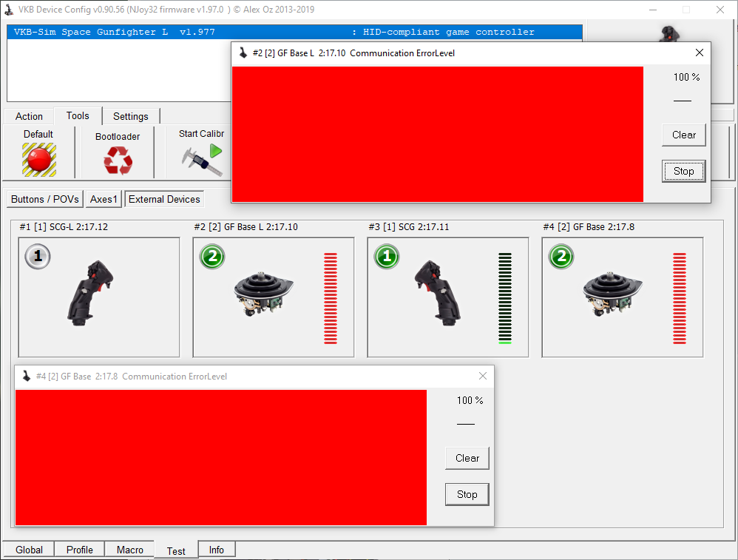This screenshot has height=560, width=738.
Task: Open the Info bottom tab
Action: (217, 550)
